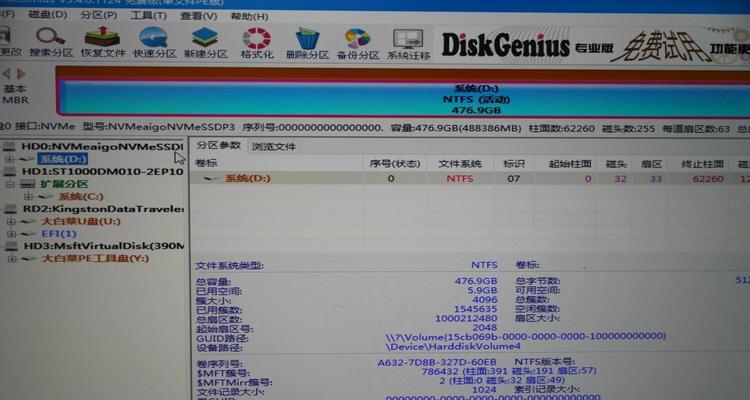Open the 查看(V) menu

tap(199, 16)
